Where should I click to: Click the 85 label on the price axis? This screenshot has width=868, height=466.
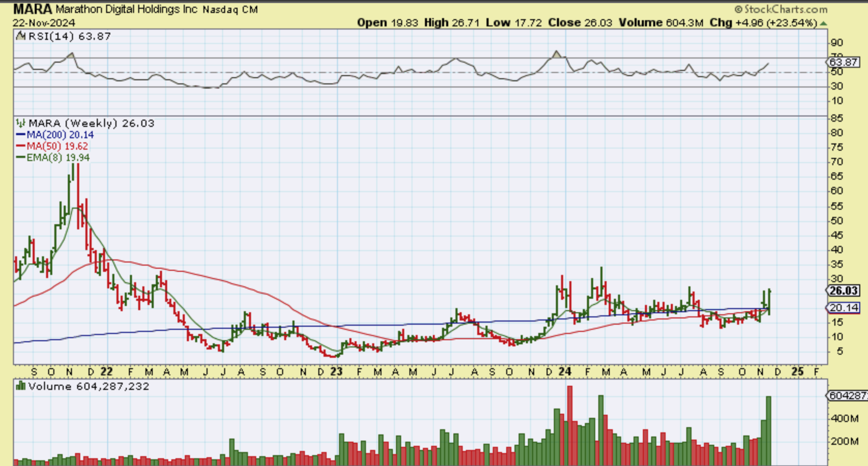point(837,118)
